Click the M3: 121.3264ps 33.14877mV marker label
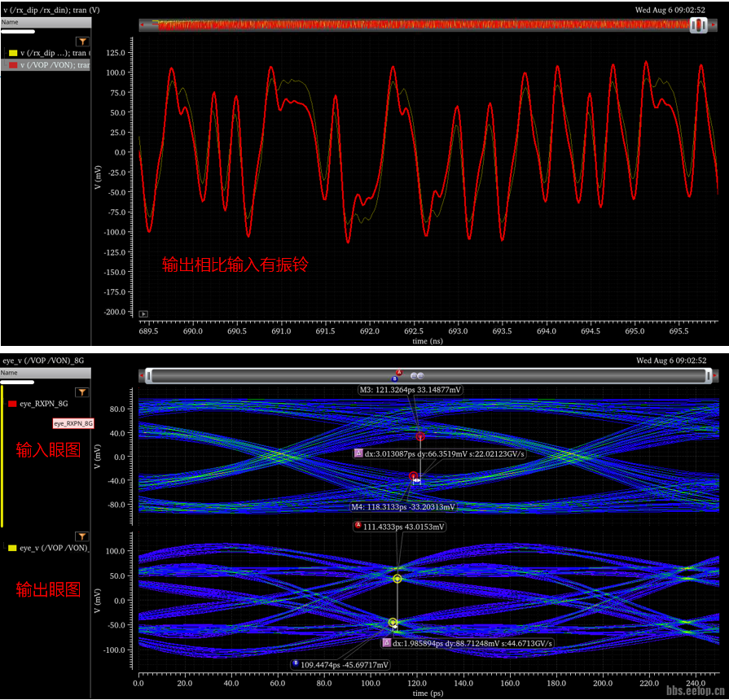This screenshot has height=700, width=729. pyautogui.click(x=410, y=390)
